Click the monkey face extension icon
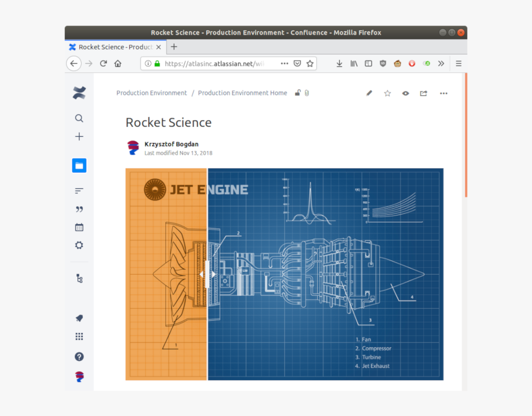532x416 pixels. pyautogui.click(x=397, y=64)
